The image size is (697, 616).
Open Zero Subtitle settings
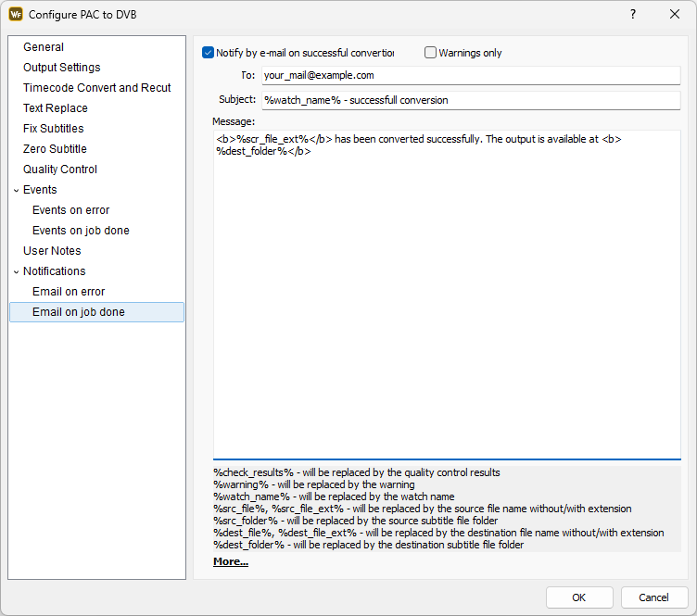[55, 149]
